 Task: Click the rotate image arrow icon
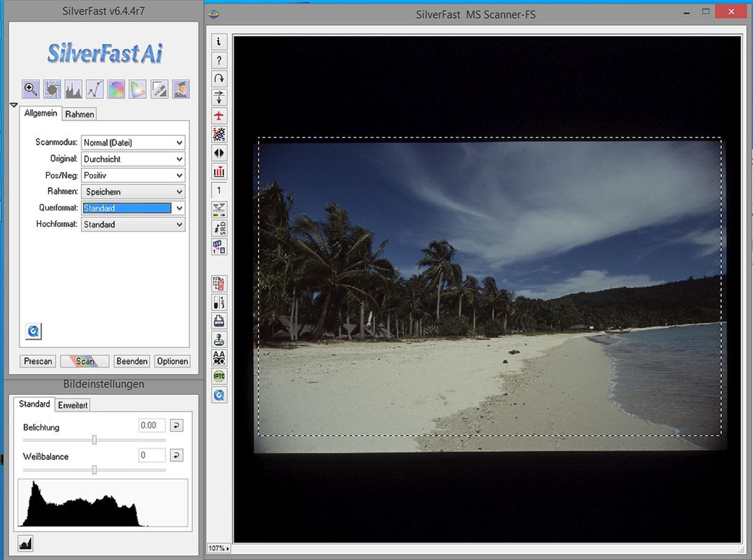[219, 78]
